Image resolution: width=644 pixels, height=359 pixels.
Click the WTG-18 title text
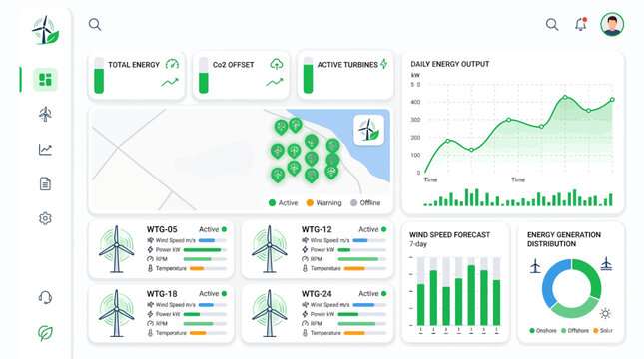tap(162, 294)
